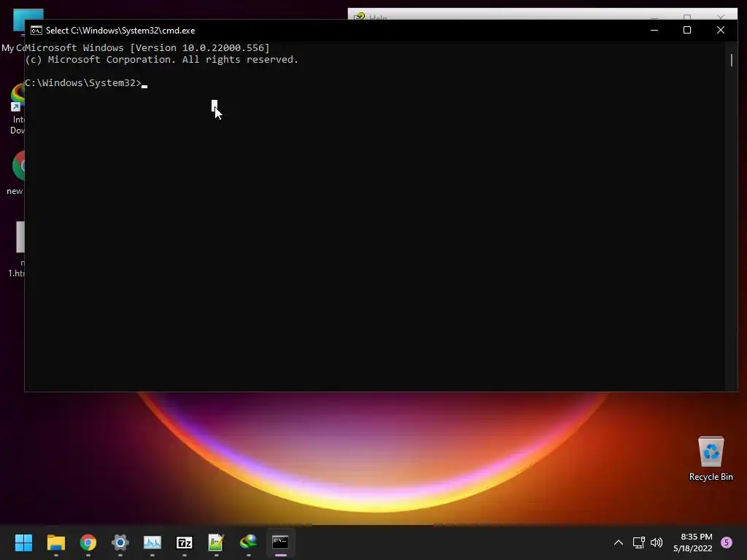Select the Internet Download Manager desktop shortcut
The width and height of the screenshot is (747, 560).
pos(18,98)
